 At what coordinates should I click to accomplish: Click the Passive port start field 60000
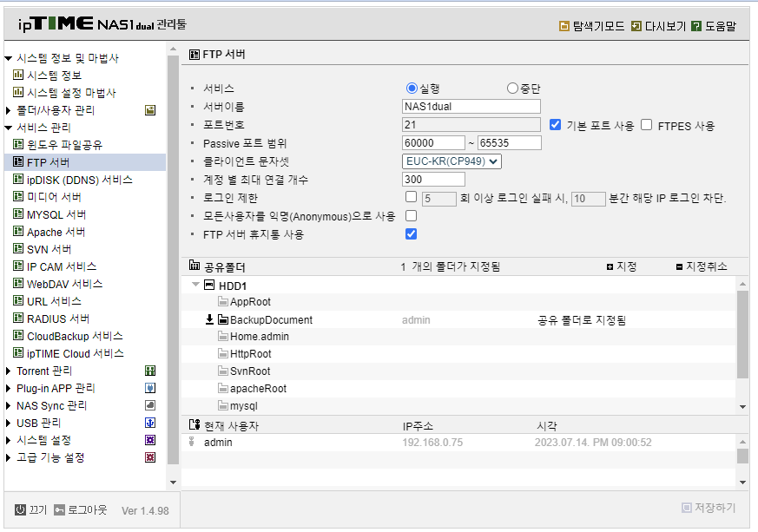[433, 143]
